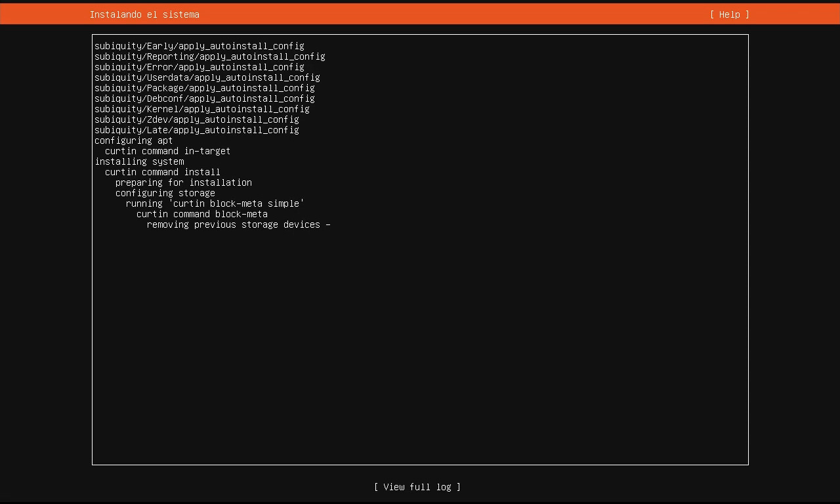Click the "removing previous storage devices" progress line
This screenshot has height=504, width=840.
(x=233, y=224)
